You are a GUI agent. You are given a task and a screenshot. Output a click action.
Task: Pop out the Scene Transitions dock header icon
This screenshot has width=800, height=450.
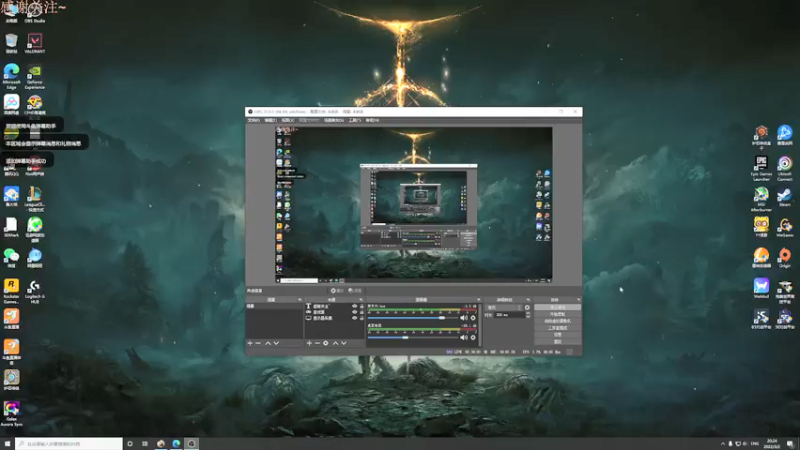(x=528, y=299)
